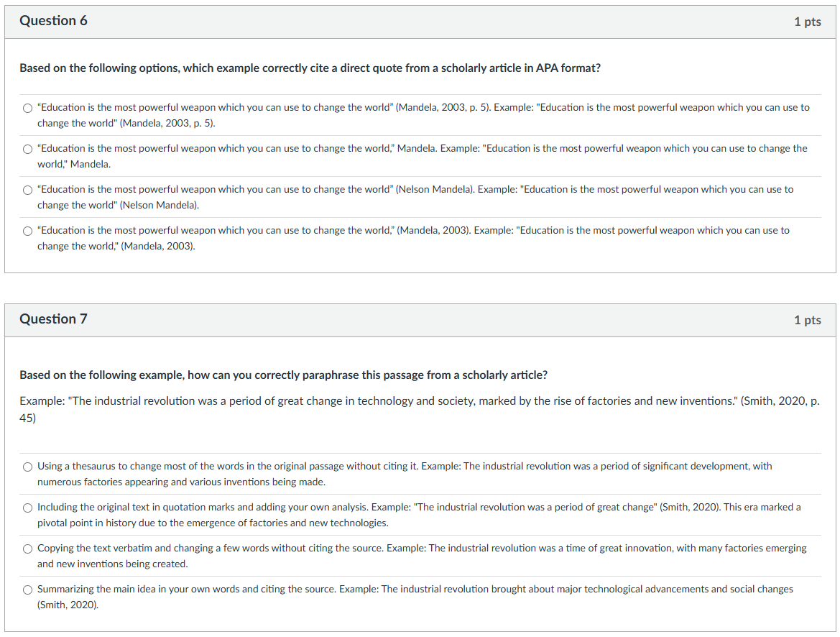Click the 1 pts label of Question 6

coord(808,22)
